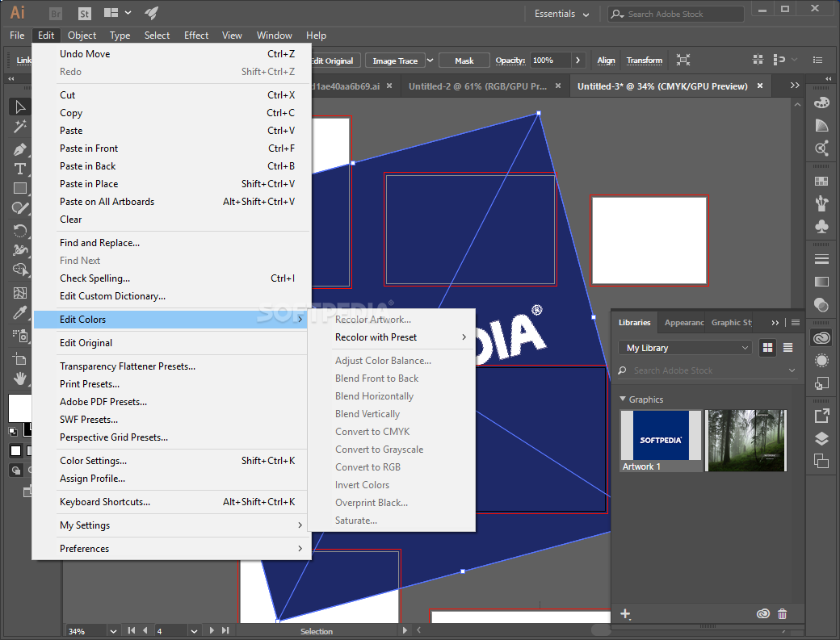
Task: Open the zoom level dropdown
Action: (113, 631)
